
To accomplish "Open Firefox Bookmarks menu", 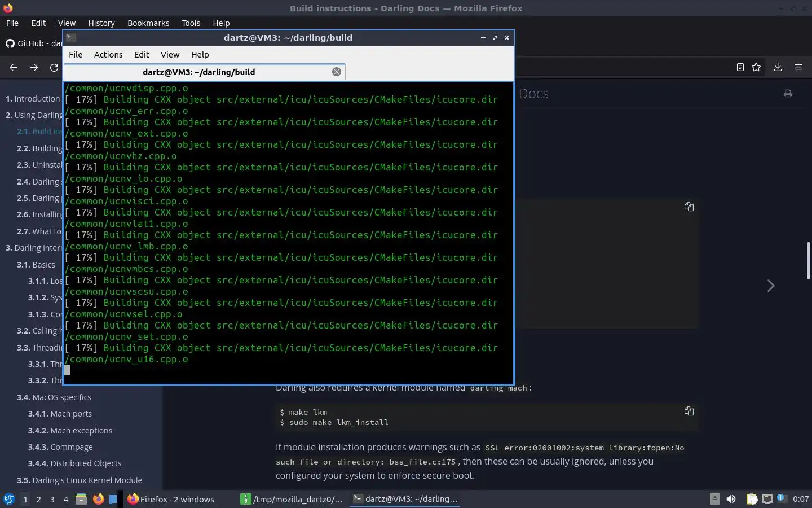I will pos(148,23).
